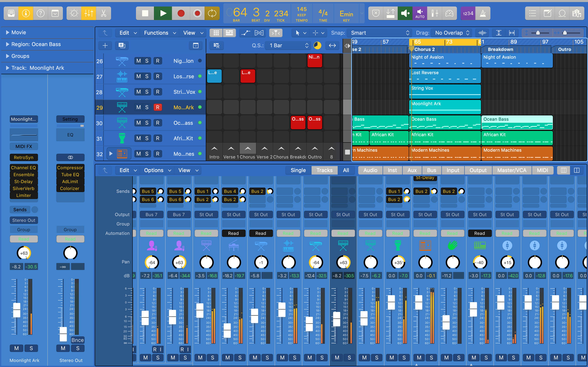588x367 pixels.
Task: Open the Functions menu in tracks area
Action: pyautogui.click(x=160, y=33)
